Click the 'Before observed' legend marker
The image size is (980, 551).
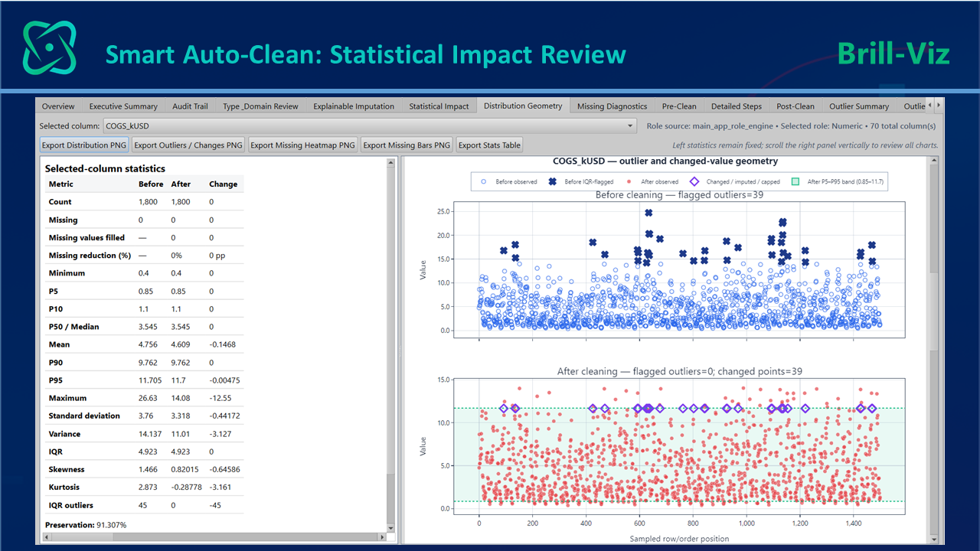484,182
